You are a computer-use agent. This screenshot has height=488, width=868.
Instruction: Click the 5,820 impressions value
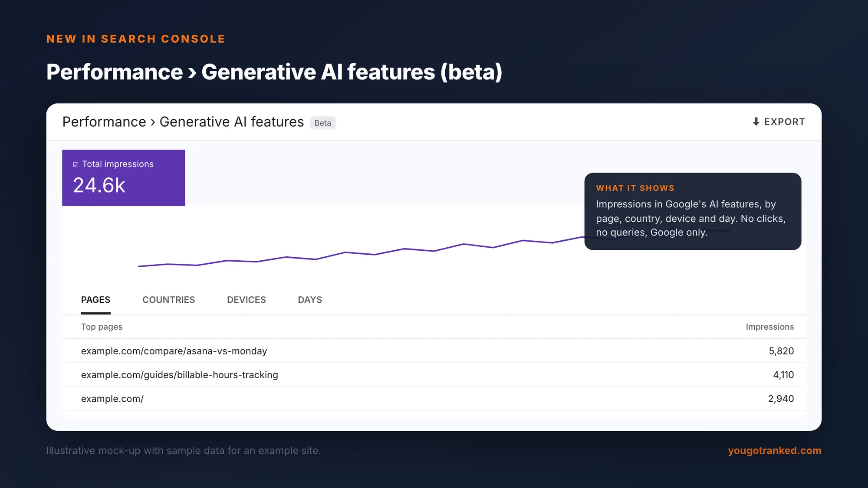(x=781, y=351)
